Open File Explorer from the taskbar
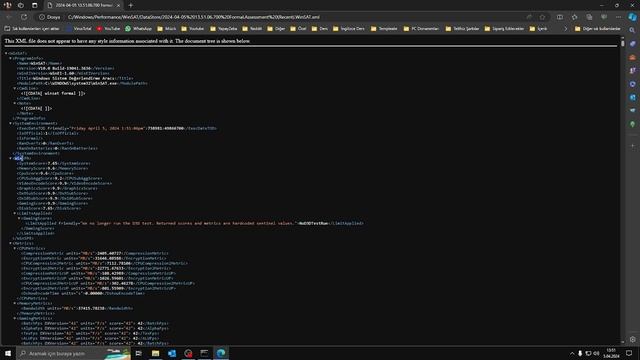The image size is (640, 360). tap(156, 353)
